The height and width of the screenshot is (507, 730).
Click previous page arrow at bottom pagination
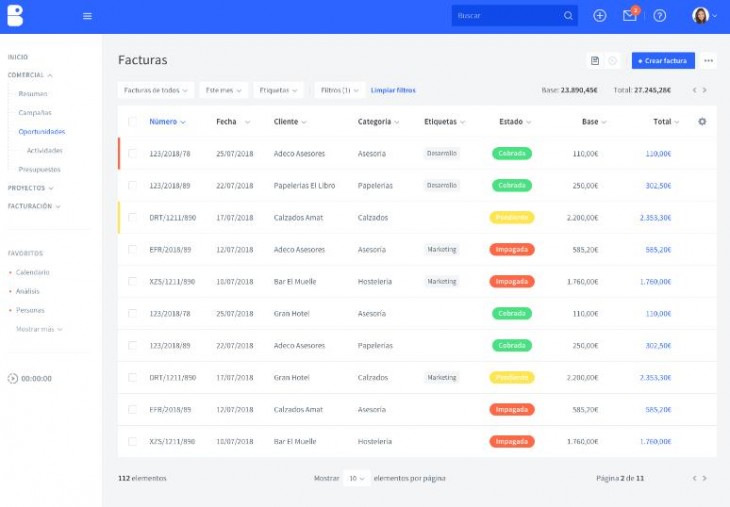(x=695, y=478)
